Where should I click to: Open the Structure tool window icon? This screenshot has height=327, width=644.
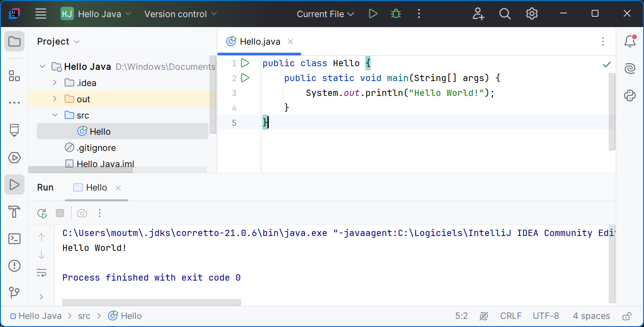click(x=14, y=76)
